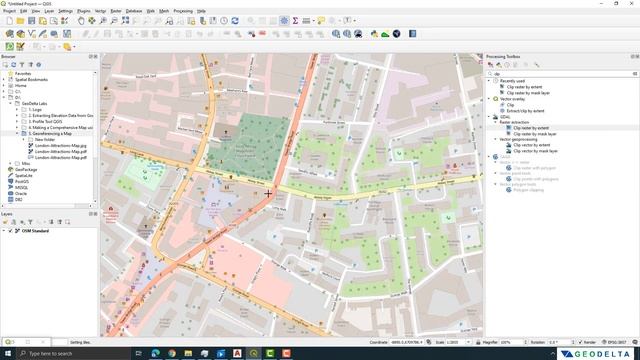Select 'Clip vector by mask layer' tool

pos(535,151)
